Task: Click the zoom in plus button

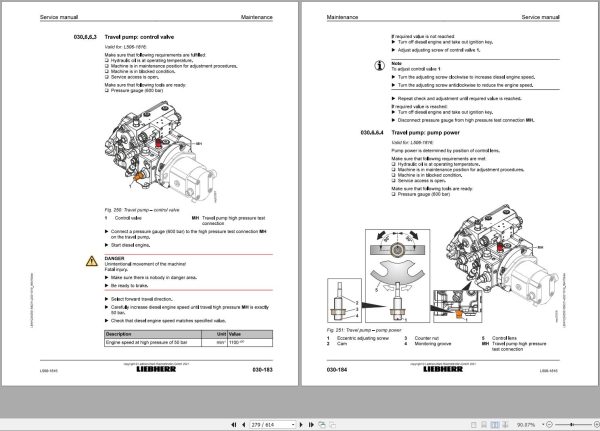Action: tap(597, 424)
